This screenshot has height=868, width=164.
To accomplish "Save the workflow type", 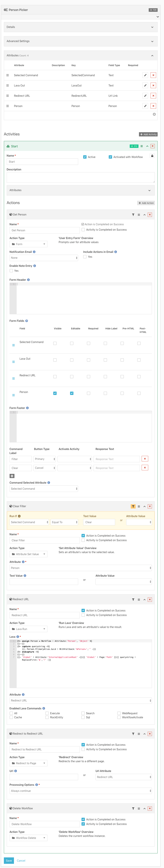I will [x=9, y=861].
